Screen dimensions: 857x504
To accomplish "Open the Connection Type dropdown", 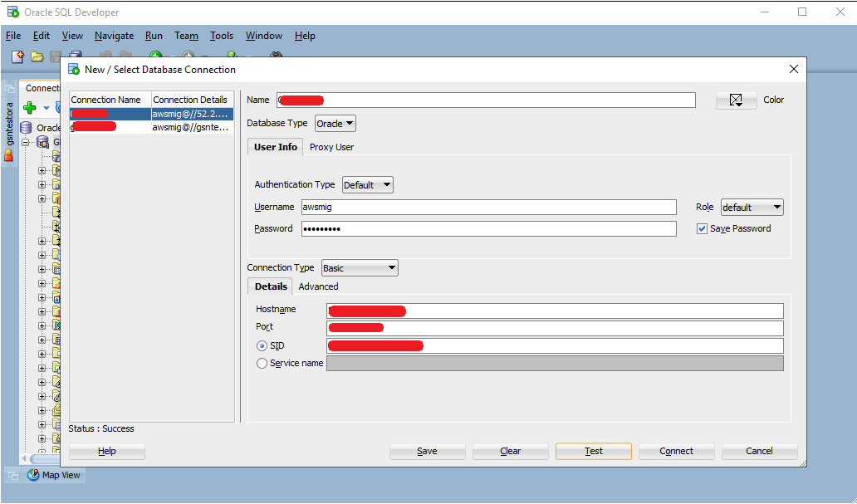I will point(360,268).
